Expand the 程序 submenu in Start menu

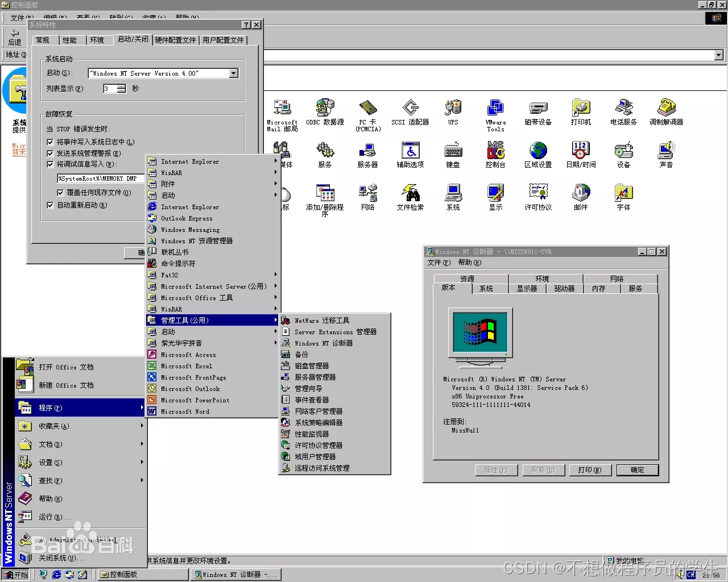coord(80,408)
